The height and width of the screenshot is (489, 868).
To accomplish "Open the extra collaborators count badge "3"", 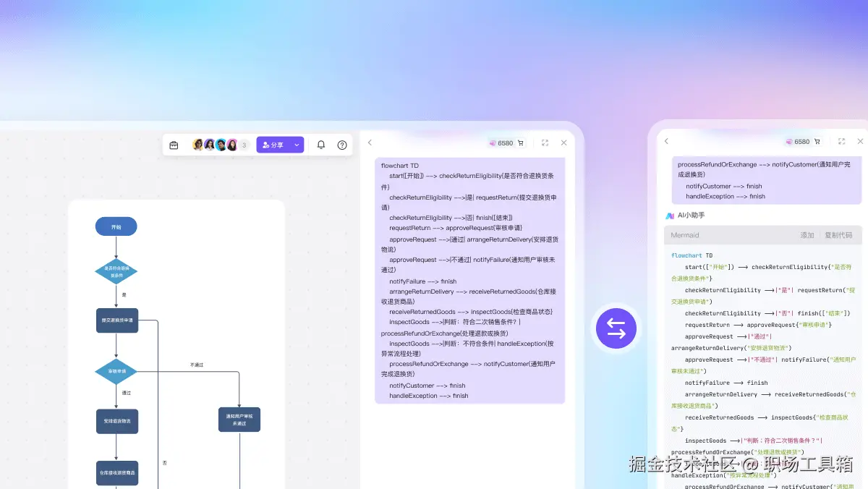I will coord(244,145).
